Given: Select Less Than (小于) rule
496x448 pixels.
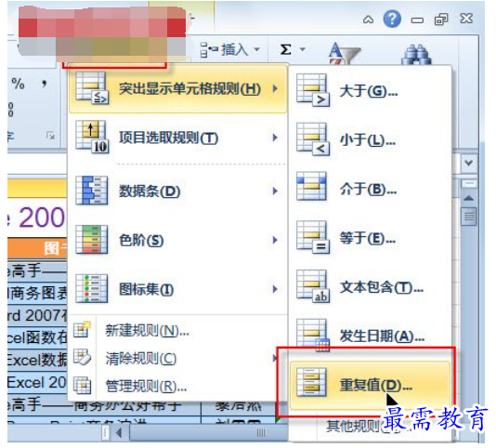Looking at the screenshot, I should 370,139.
